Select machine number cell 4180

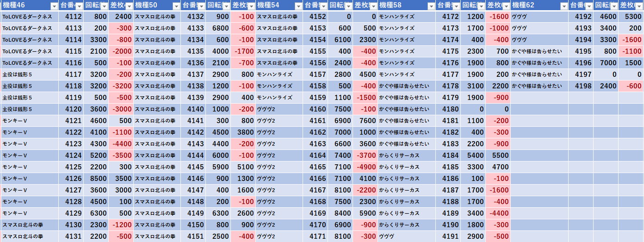click(x=449, y=109)
